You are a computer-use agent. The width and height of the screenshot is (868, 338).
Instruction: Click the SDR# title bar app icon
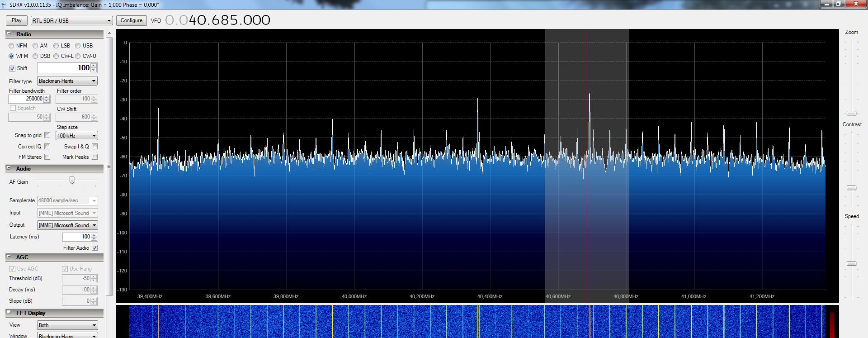click(4, 5)
